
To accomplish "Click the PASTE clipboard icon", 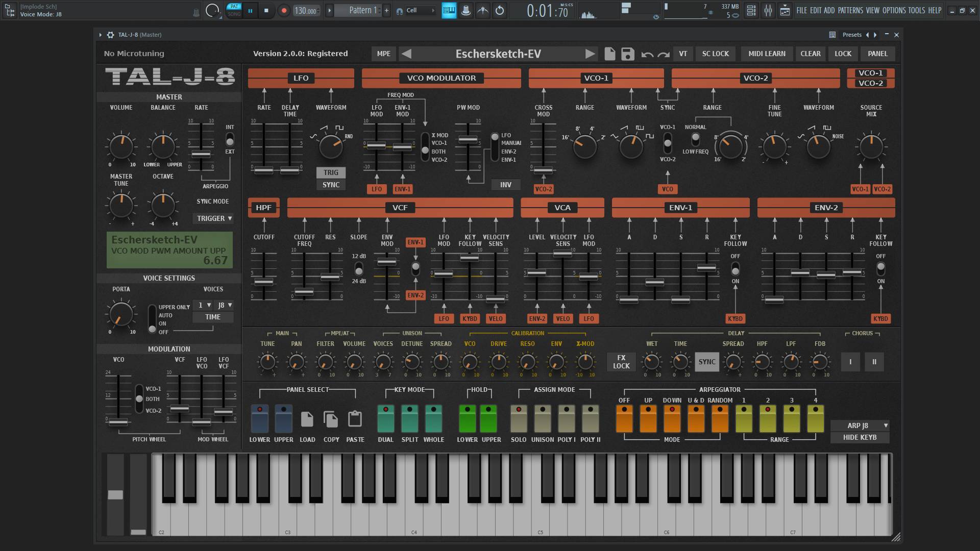I will (x=355, y=419).
